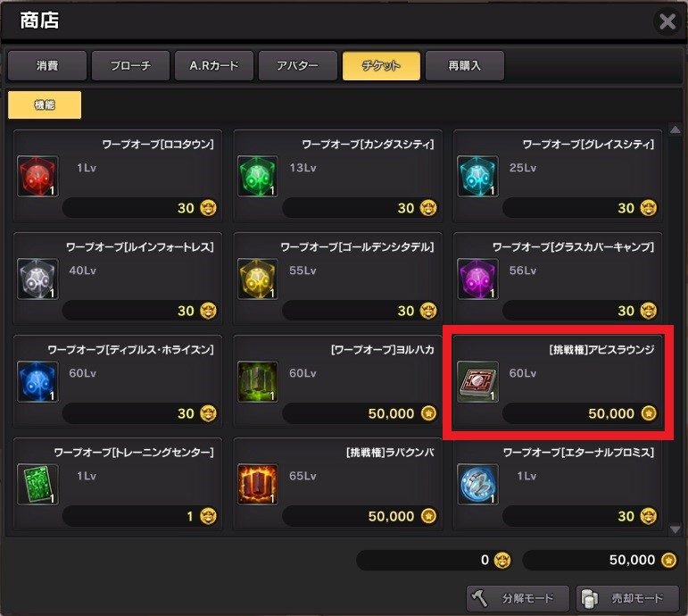Toggle 売却モード sell mode button
This screenshot has width=688, height=616.
(x=627, y=598)
